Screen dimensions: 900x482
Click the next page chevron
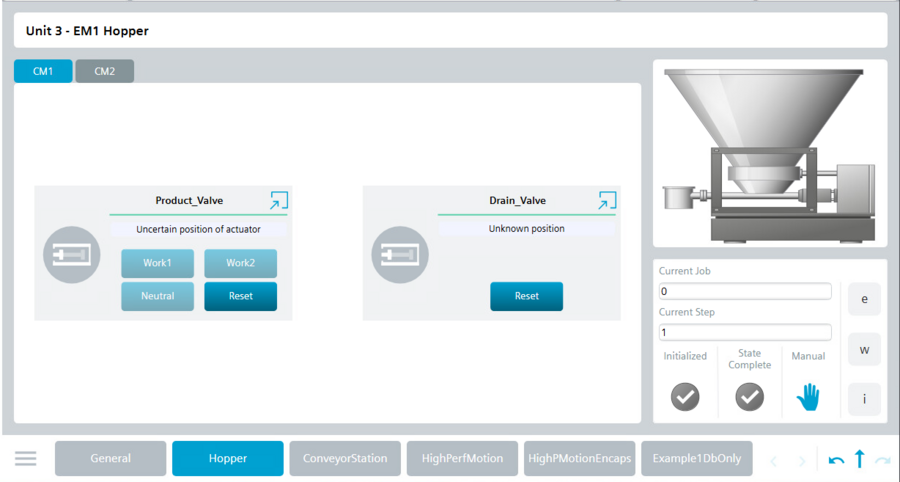[x=802, y=461]
